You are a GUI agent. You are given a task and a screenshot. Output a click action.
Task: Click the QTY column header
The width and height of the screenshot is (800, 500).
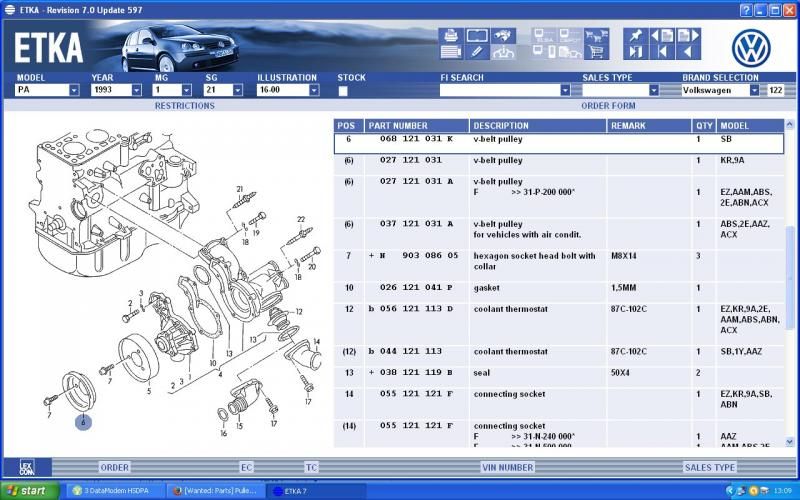click(704, 126)
